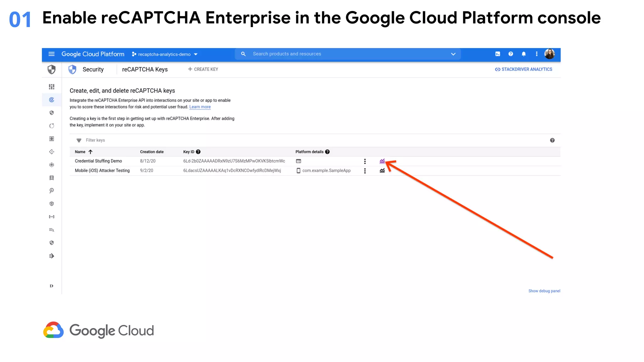
Task: Open the Learn more link
Action: click(x=200, y=107)
